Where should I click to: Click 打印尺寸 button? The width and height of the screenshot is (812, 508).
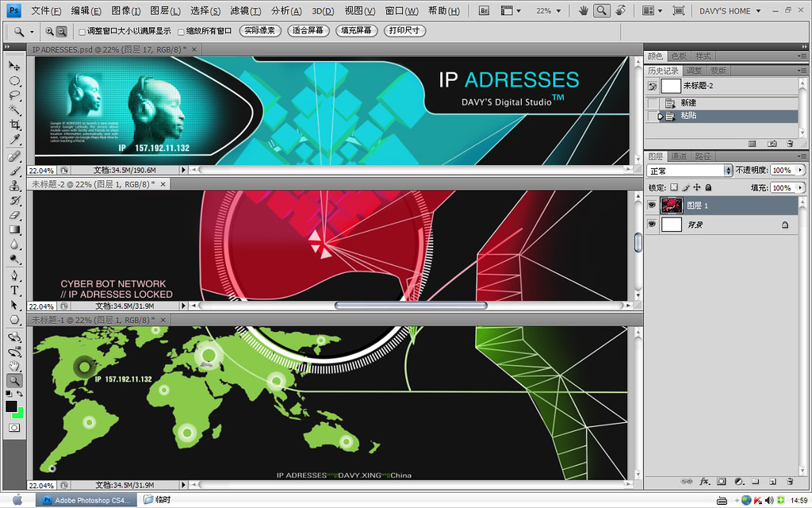[404, 31]
